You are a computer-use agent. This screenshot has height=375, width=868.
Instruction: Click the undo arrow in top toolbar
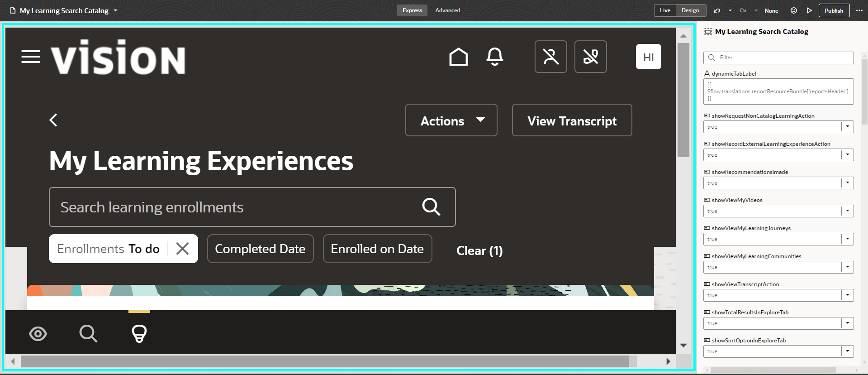716,10
